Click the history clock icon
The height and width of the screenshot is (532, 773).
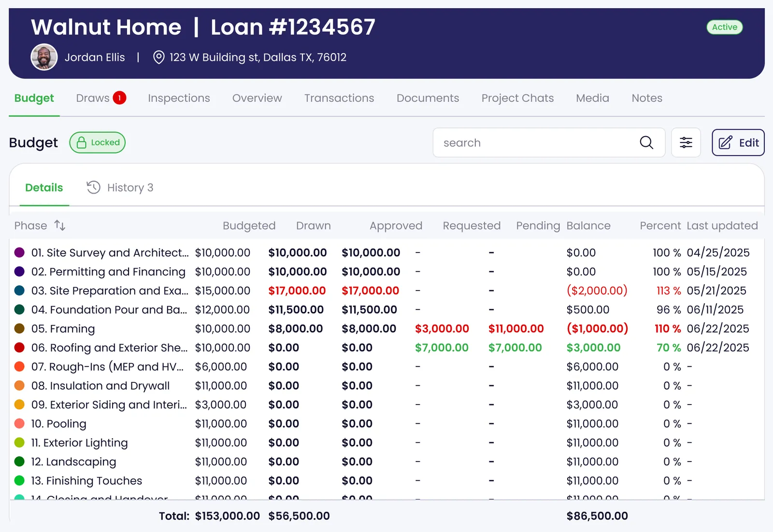[x=93, y=187]
